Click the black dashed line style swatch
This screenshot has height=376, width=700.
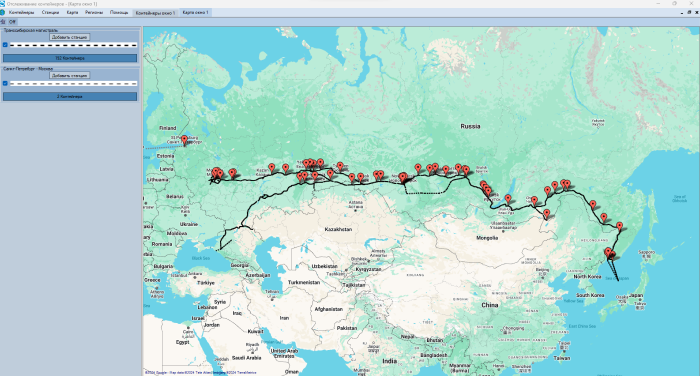point(73,45)
